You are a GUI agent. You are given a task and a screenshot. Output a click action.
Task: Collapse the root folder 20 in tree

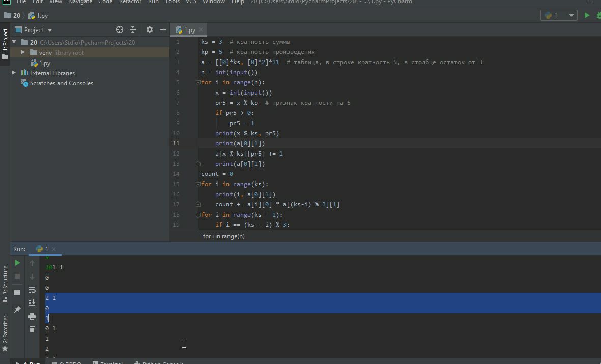(14, 42)
